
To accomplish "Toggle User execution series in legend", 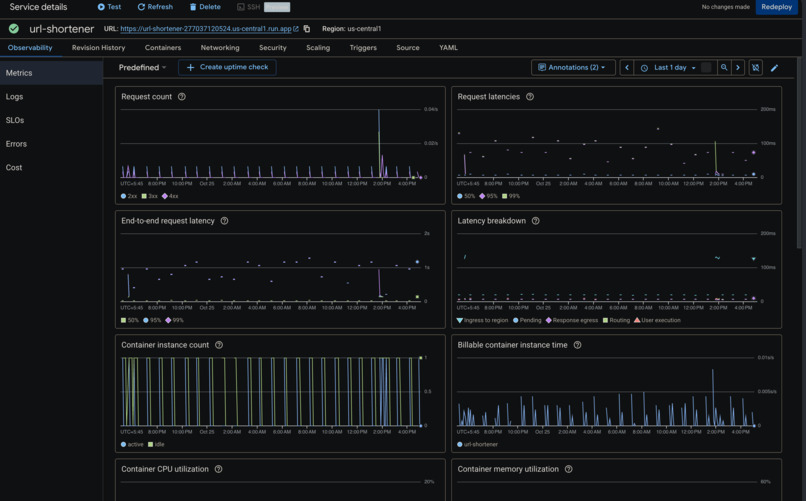I will pyautogui.click(x=657, y=320).
